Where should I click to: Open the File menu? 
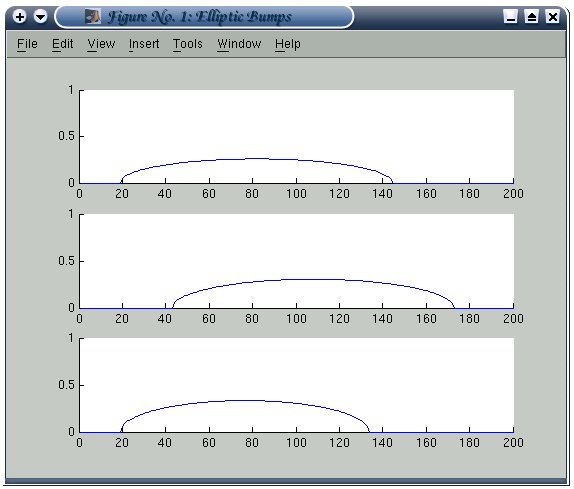pos(27,44)
